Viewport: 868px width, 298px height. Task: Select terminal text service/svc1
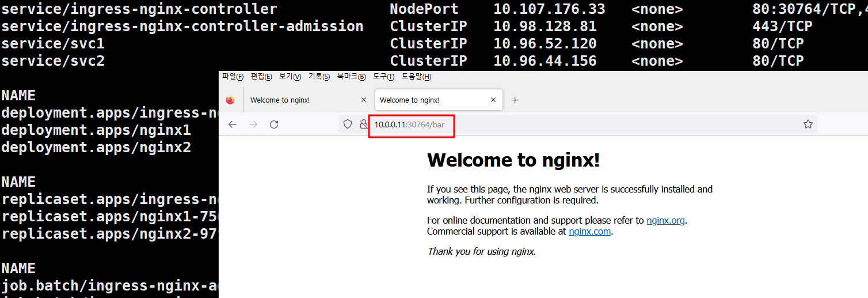53,44
